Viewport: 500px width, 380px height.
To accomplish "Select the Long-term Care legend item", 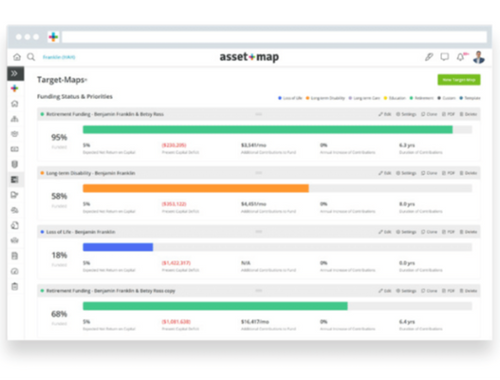I will (364, 98).
